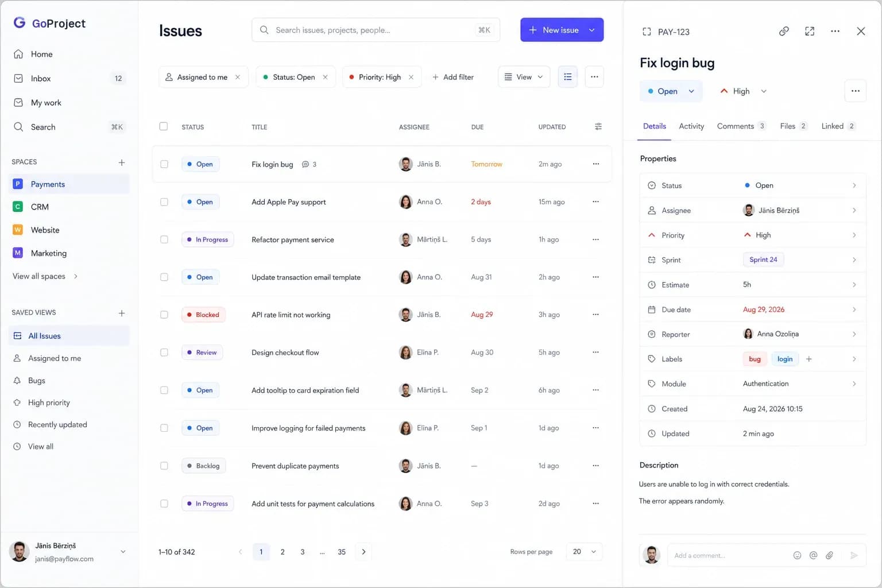Open the Open status dropdown in issue panel

click(671, 91)
